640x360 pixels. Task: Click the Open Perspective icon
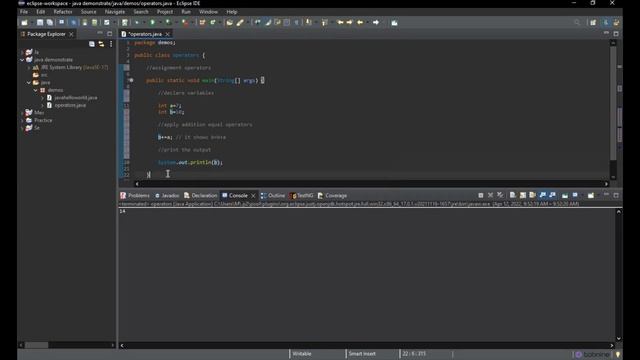coord(593,23)
